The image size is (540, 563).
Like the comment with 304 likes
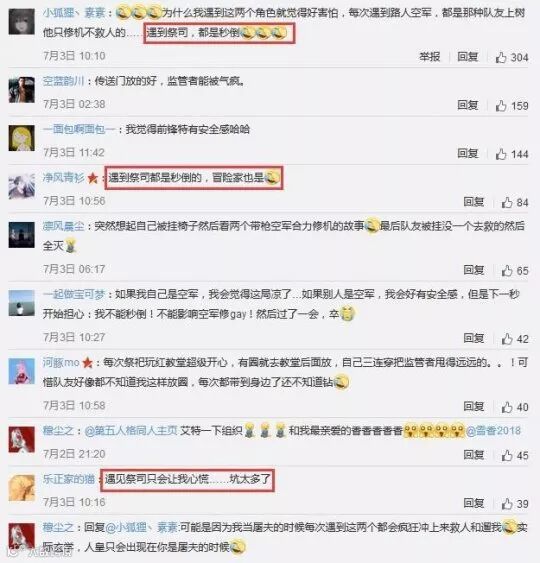pyautogui.click(x=501, y=57)
